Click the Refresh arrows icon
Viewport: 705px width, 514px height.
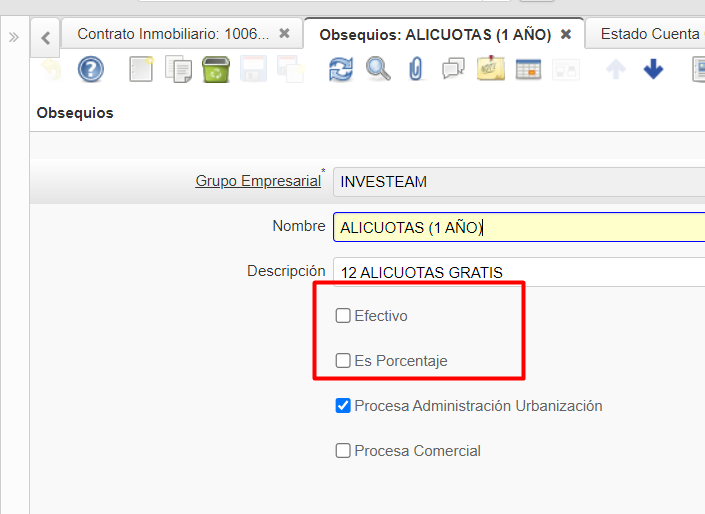point(341,69)
